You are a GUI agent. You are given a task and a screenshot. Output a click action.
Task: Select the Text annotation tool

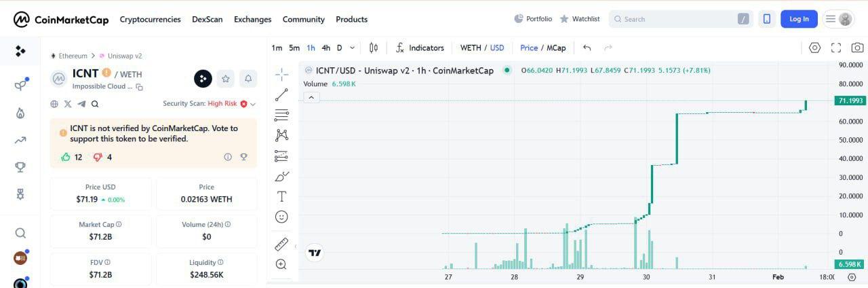(x=281, y=196)
